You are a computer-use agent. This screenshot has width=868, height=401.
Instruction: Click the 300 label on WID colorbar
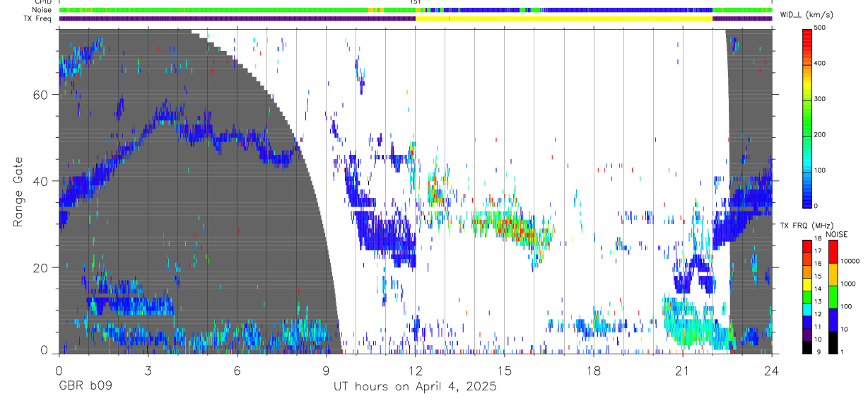click(820, 99)
